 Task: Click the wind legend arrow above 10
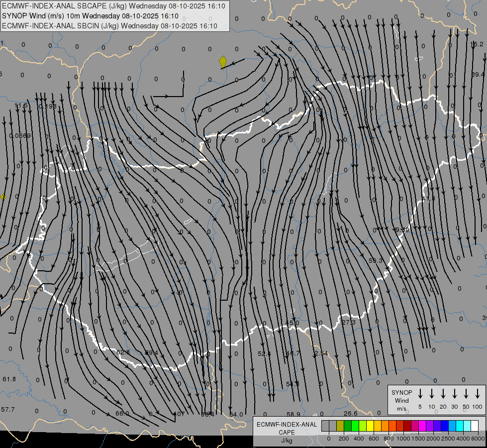431,394
